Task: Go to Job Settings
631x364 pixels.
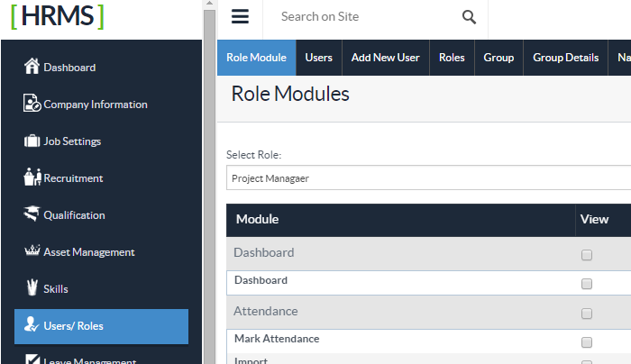Action: point(72,141)
